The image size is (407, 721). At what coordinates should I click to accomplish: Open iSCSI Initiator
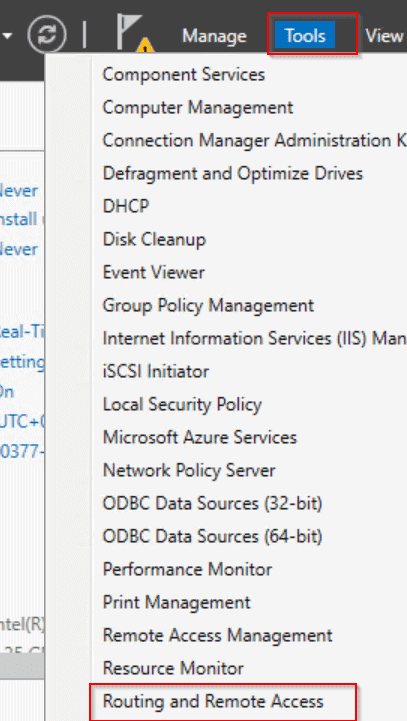(x=156, y=371)
